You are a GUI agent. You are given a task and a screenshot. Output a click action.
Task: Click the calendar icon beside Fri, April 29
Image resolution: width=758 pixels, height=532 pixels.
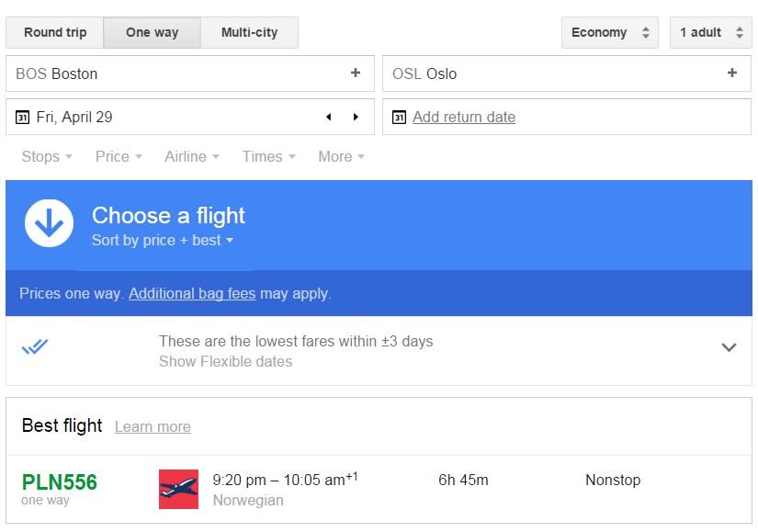pyautogui.click(x=22, y=117)
